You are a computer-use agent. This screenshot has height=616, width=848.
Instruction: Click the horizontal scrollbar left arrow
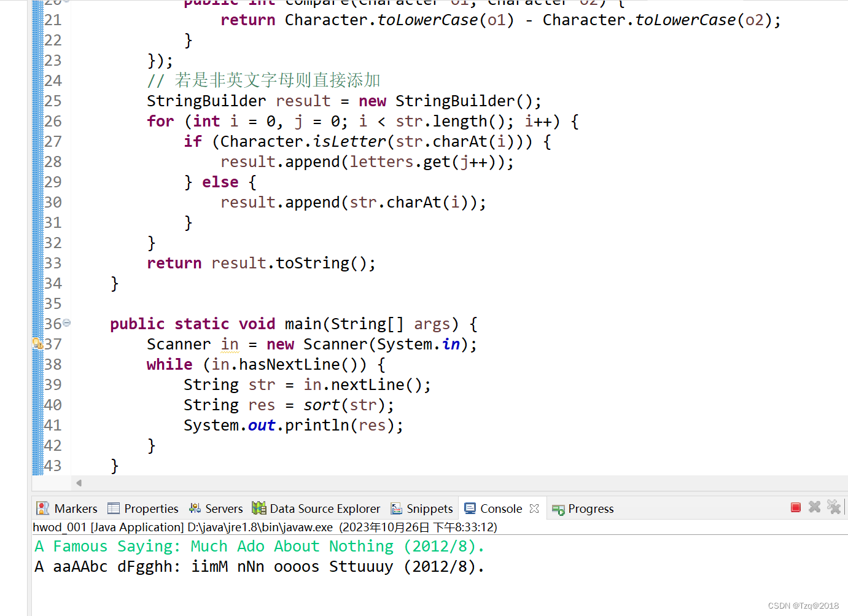pos(79,483)
